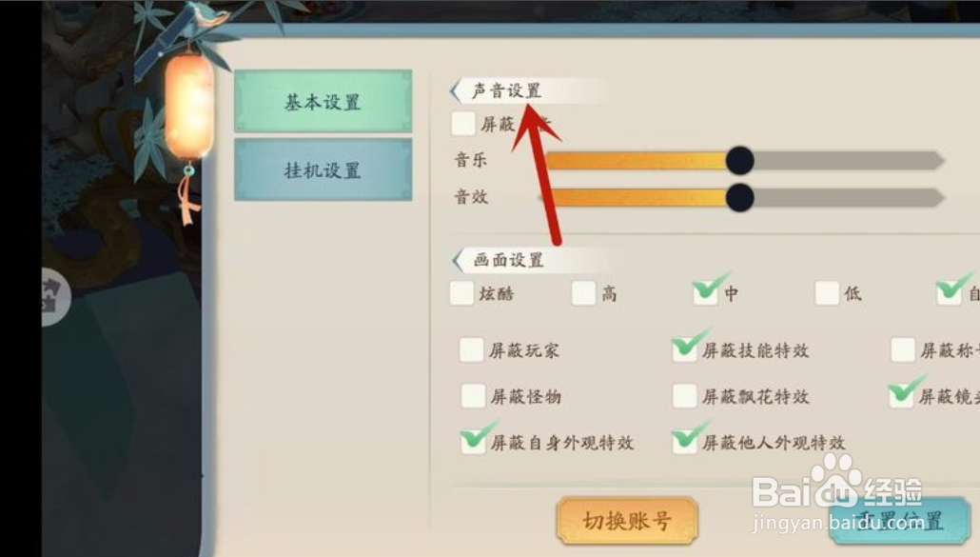Uncheck 屏蔽他人外观特效 option
Image resolution: width=980 pixels, height=557 pixels.
(x=686, y=440)
